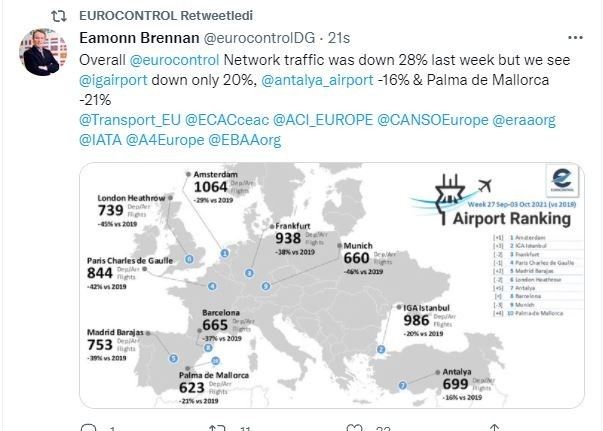Open the @EBAAorg mention
Image resolution: width=603 pixels, height=431 pixels.
(244, 139)
